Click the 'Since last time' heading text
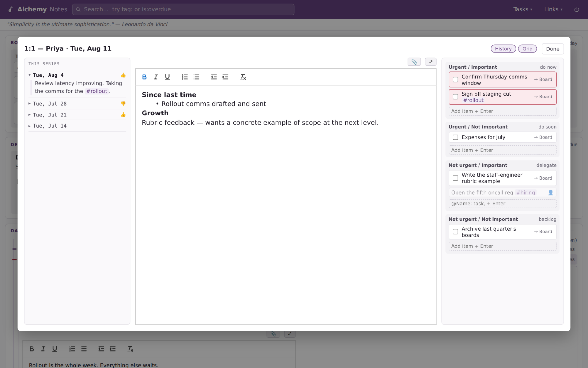Image resolution: width=588 pixels, height=368 pixels. click(169, 95)
